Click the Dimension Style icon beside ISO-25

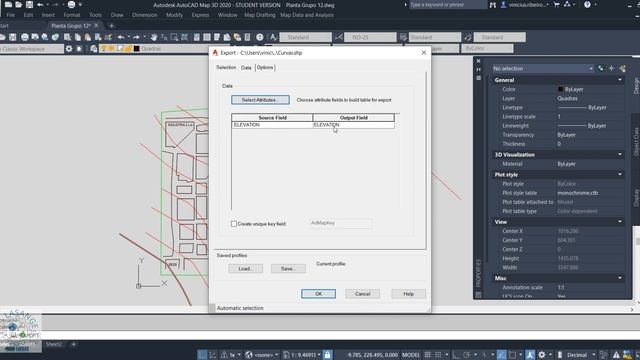point(338,37)
